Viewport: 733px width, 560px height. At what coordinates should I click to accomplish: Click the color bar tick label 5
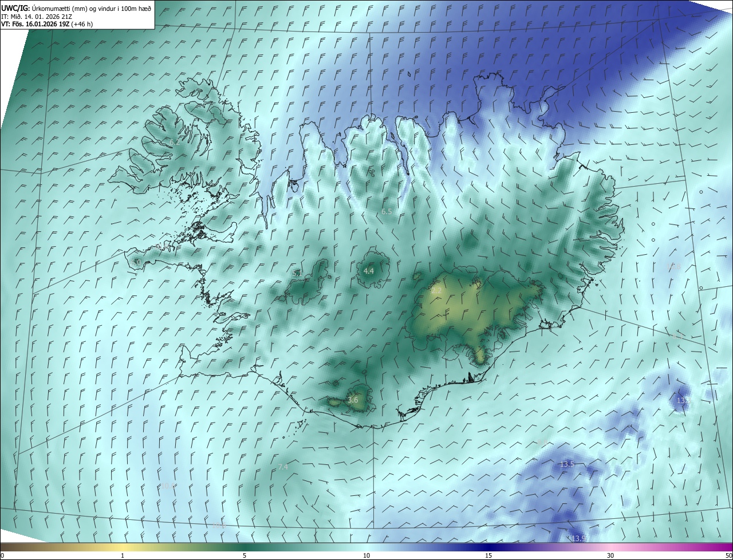245,555
